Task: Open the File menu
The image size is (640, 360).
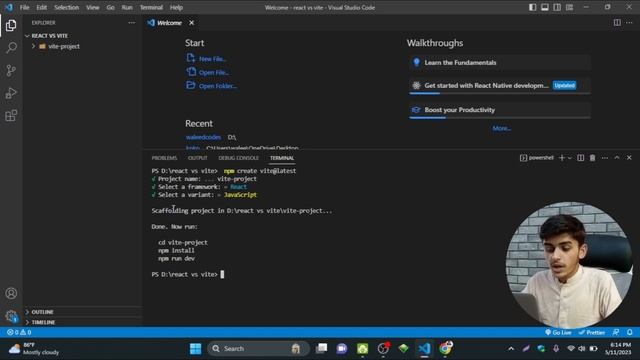Action: pyautogui.click(x=24, y=7)
